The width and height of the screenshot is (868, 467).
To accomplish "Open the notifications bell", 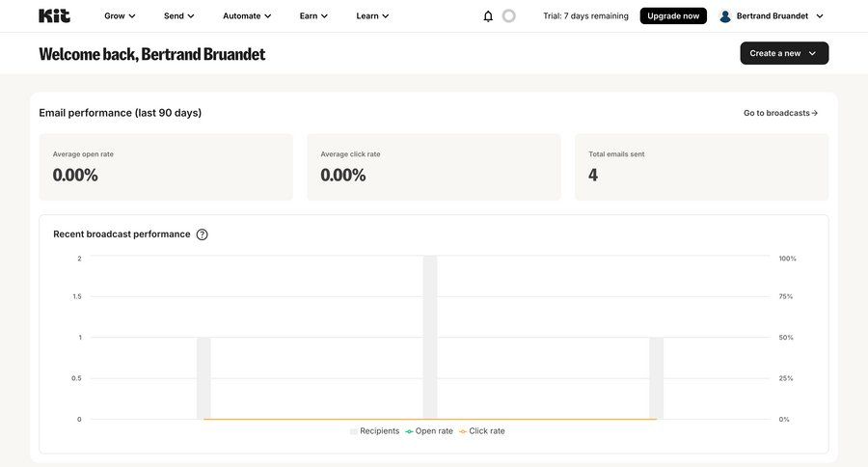I will tap(488, 16).
